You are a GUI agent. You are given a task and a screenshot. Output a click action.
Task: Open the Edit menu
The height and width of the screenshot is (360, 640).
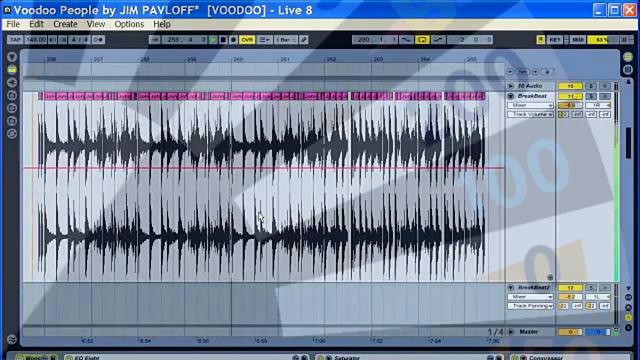36,24
